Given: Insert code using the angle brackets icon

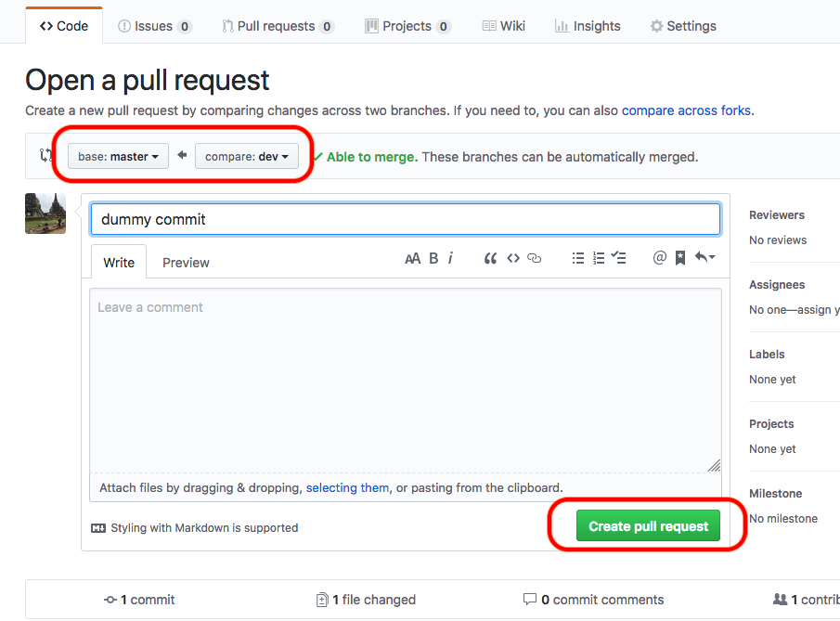Looking at the screenshot, I should (x=513, y=258).
